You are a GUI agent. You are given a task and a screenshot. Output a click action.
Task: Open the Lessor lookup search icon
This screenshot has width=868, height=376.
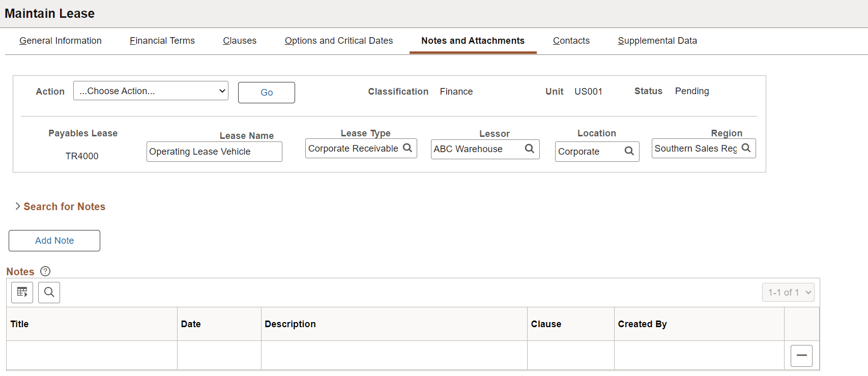tap(530, 149)
